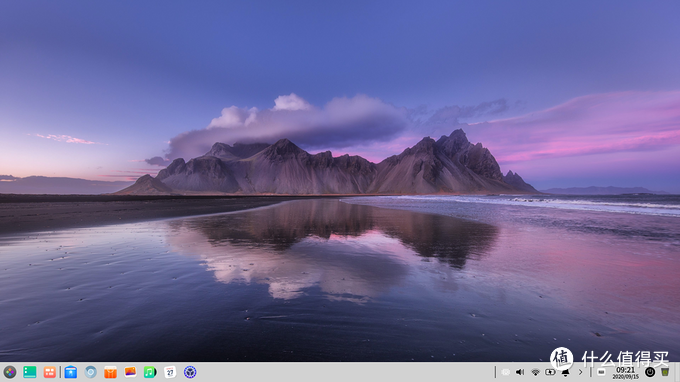Open the File Manager from the dock

[71, 372]
